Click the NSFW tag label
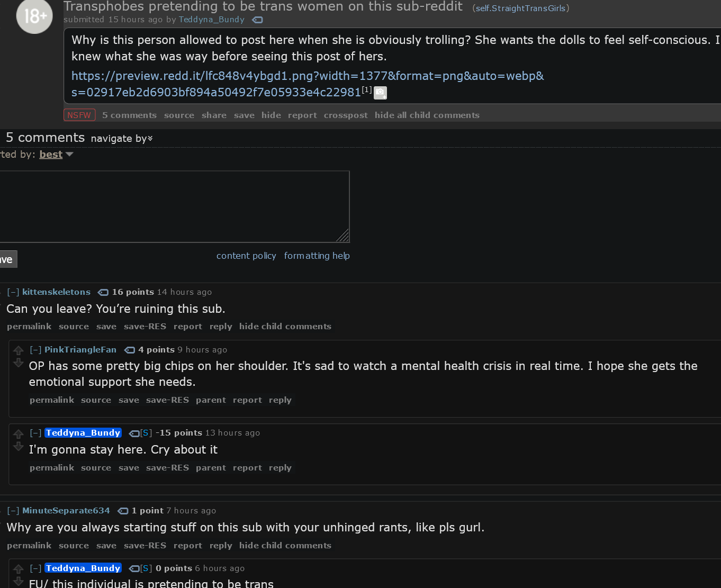Viewport: 721px width, 588px height. pos(79,115)
